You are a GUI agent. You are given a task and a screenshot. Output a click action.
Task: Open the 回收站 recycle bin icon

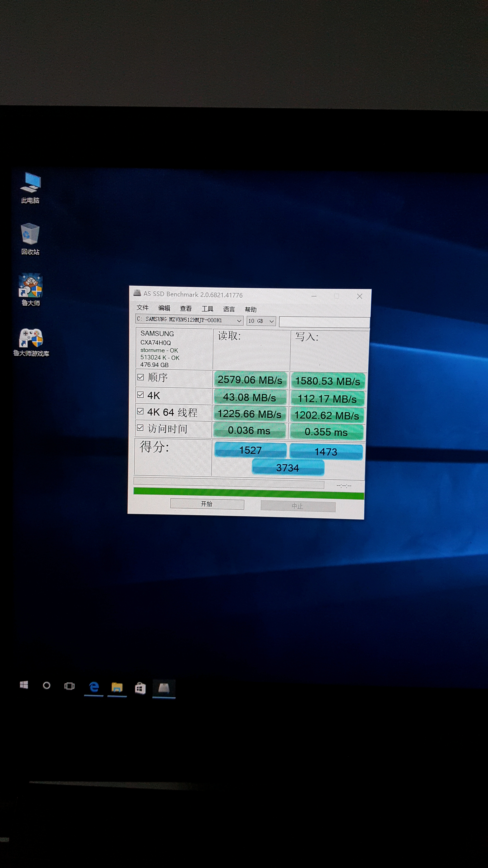pyautogui.click(x=30, y=234)
